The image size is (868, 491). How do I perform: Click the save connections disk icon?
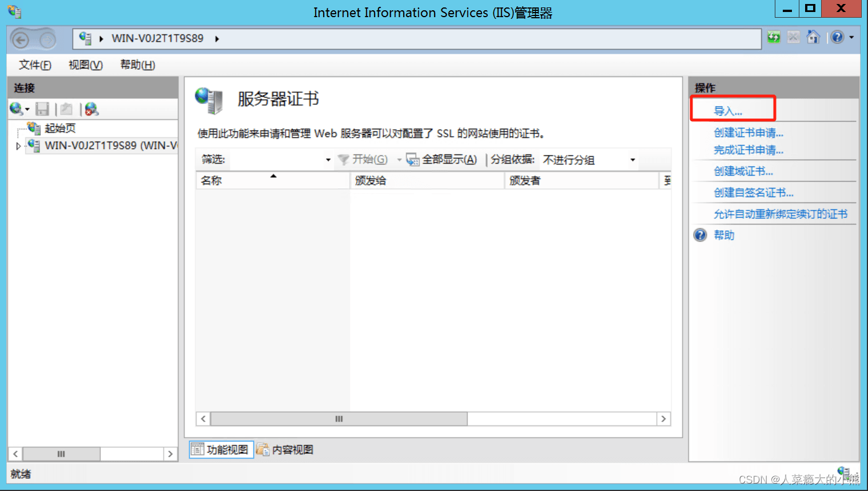[42, 109]
